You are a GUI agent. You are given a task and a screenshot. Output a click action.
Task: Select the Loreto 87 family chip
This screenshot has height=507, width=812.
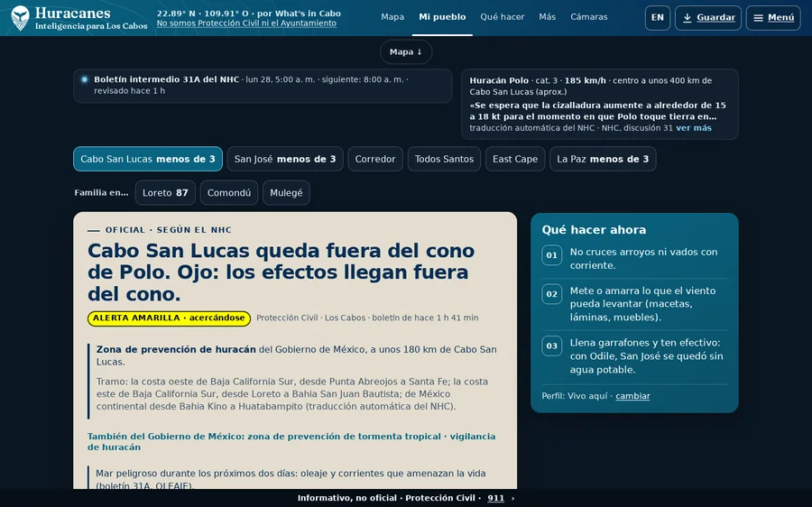[165, 193]
